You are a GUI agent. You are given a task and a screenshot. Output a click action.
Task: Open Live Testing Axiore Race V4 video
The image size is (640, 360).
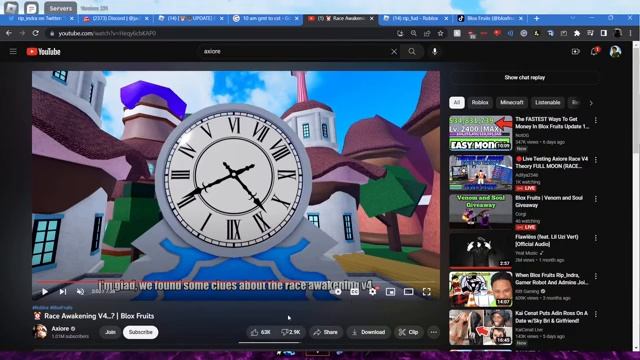[480, 173]
